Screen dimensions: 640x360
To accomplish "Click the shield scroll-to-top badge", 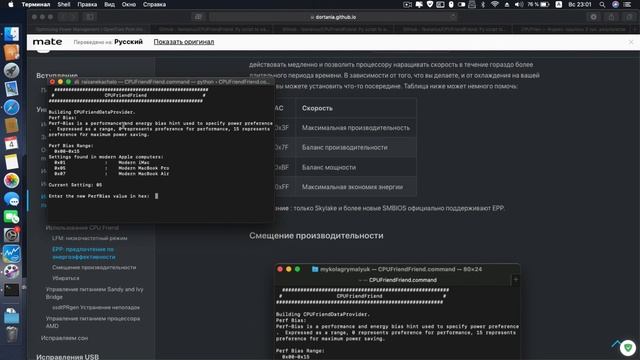I will (628, 347).
